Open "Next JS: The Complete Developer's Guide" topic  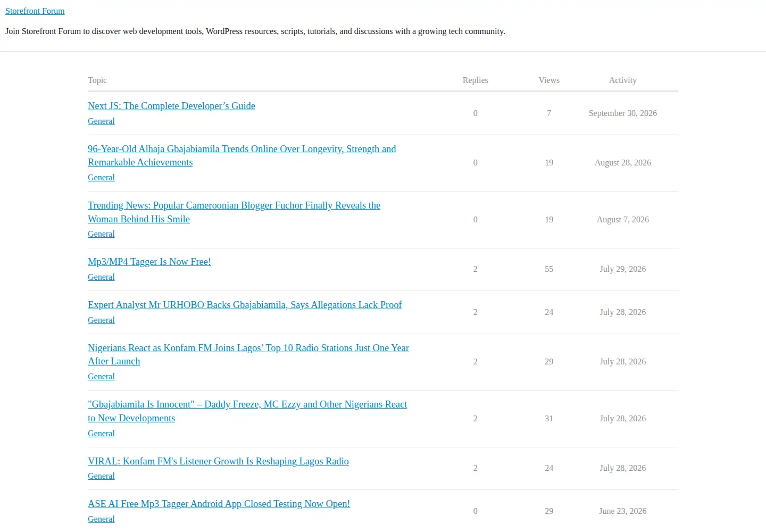click(171, 106)
